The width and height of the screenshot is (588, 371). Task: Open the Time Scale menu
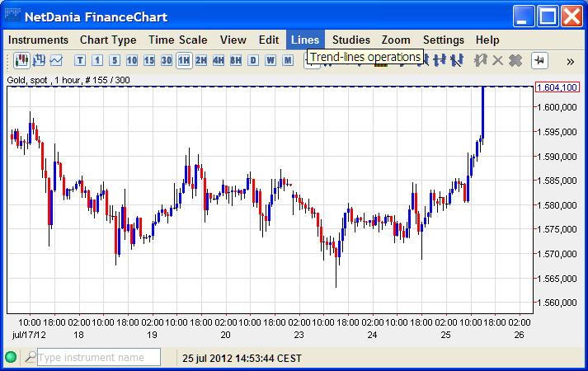pos(178,40)
